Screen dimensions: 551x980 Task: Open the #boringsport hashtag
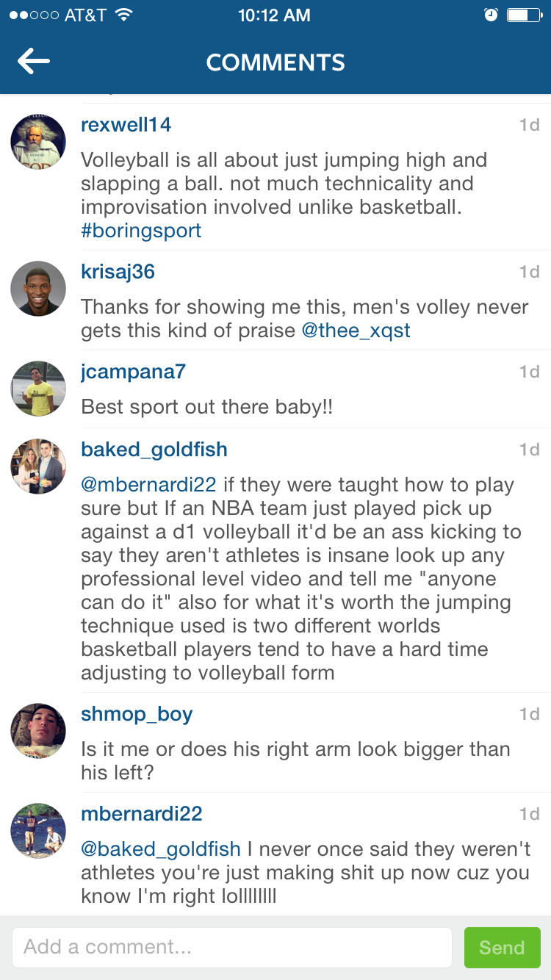(141, 231)
